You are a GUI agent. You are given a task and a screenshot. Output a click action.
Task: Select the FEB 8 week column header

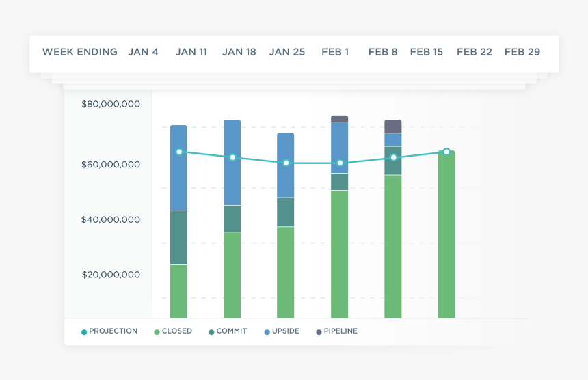(x=383, y=52)
